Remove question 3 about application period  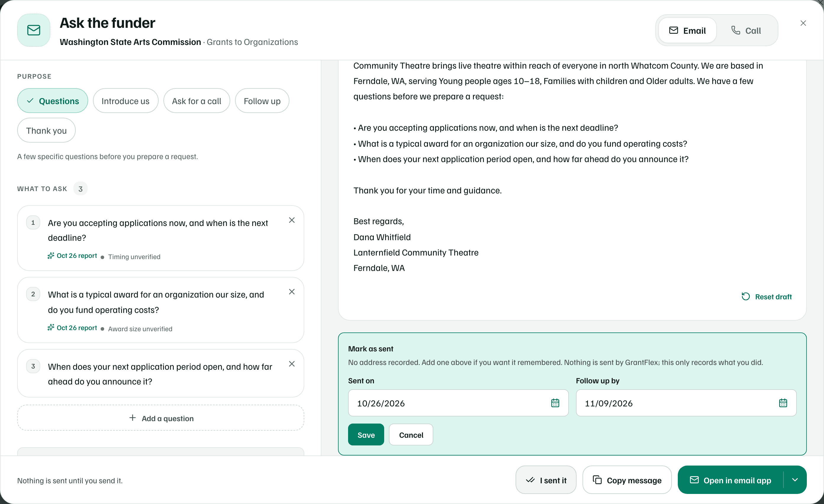tap(292, 364)
